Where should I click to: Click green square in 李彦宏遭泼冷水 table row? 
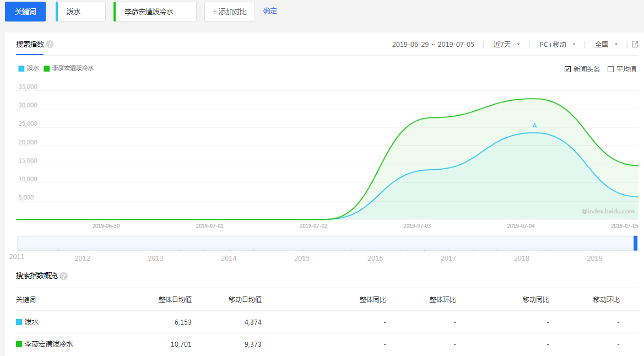[19, 344]
